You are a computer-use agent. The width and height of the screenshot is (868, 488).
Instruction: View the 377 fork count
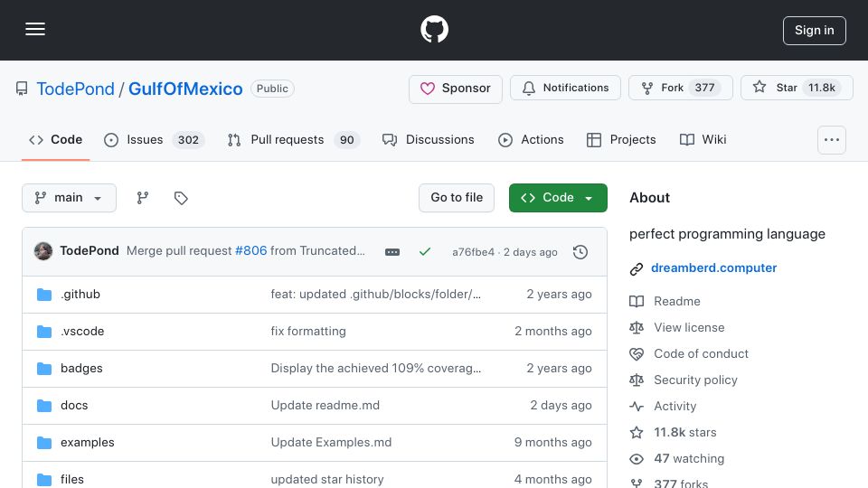(704, 88)
